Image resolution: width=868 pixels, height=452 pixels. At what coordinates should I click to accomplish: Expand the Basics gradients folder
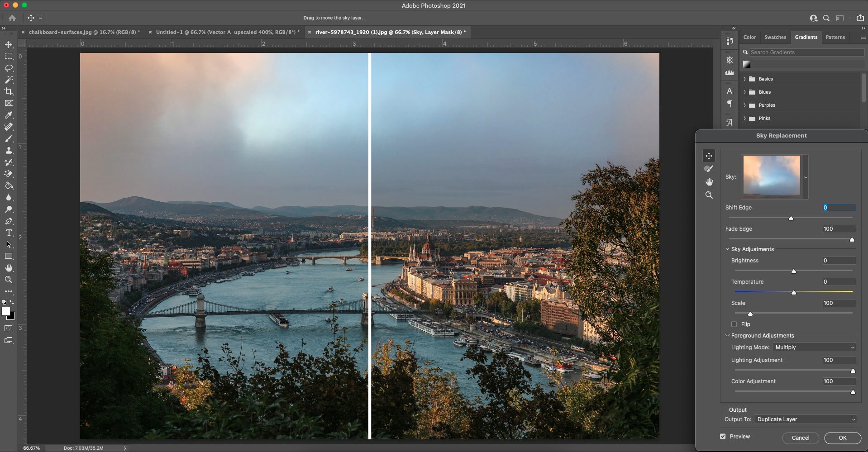(744, 79)
